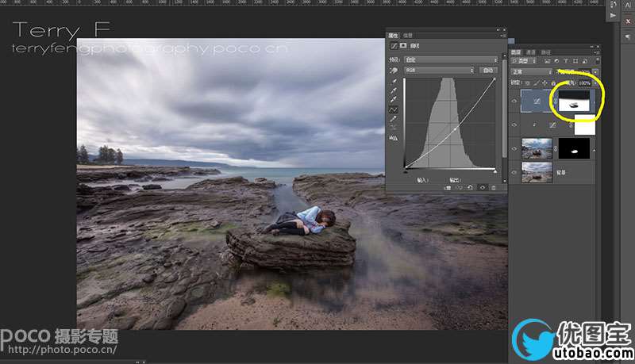Click the 背景 layer name
The image size is (635, 364).
(561, 173)
